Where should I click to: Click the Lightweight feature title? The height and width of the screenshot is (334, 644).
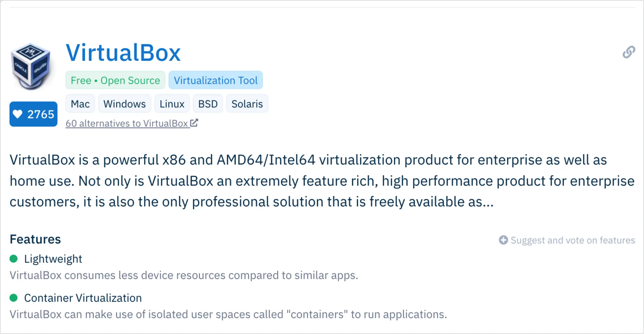point(53,259)
